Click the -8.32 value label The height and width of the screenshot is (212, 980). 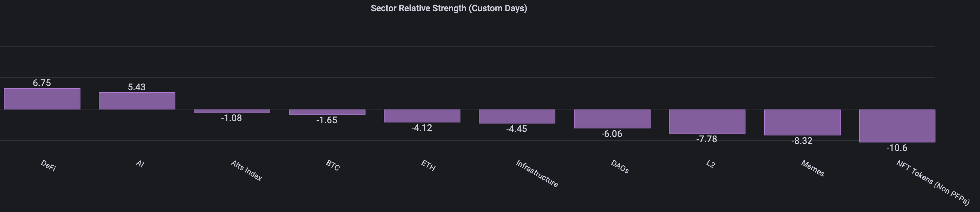(801, 141)
